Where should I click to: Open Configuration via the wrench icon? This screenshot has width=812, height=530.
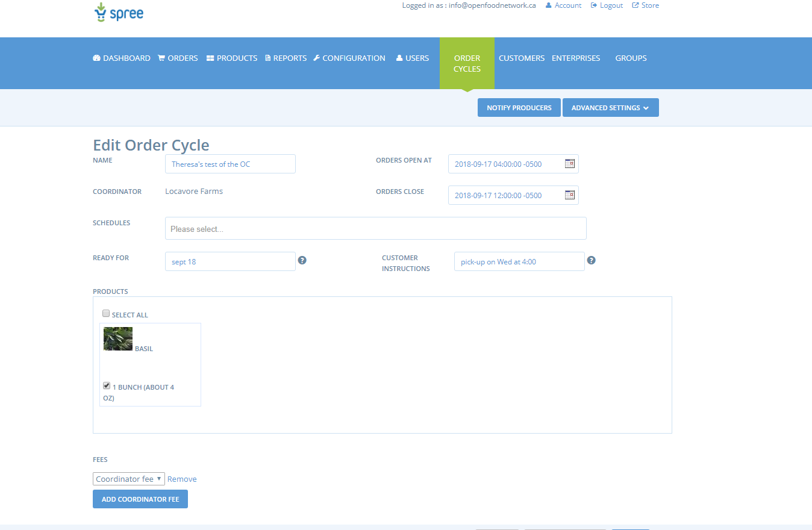click(x=316, y=58)
